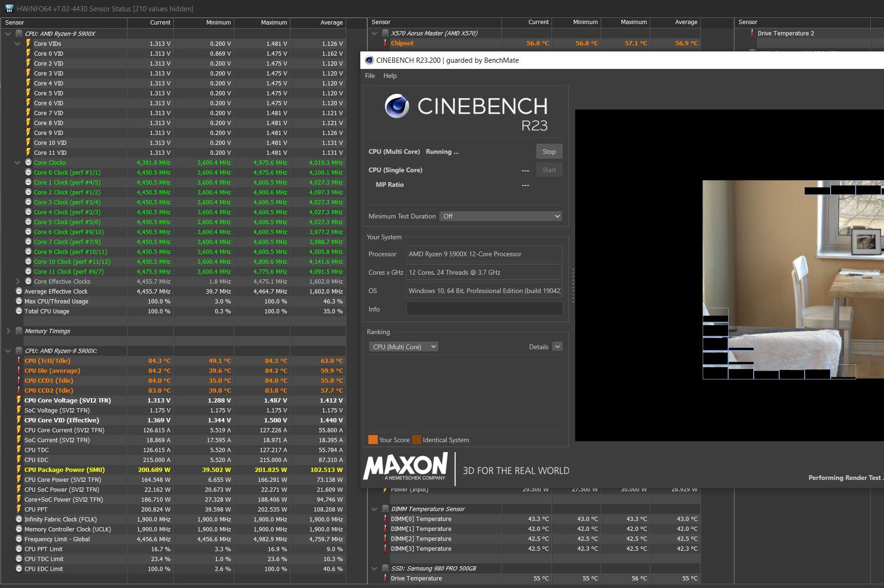Image resolution: width=884 pixels, height=588 pixels.
Task: Click the Identical System brown color swatch
Action: (416, 440)
